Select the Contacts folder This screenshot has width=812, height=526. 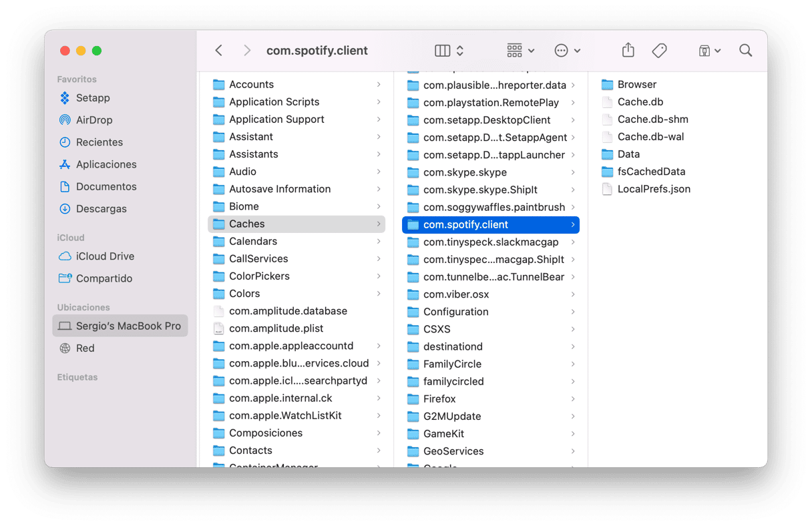[296, 451]
